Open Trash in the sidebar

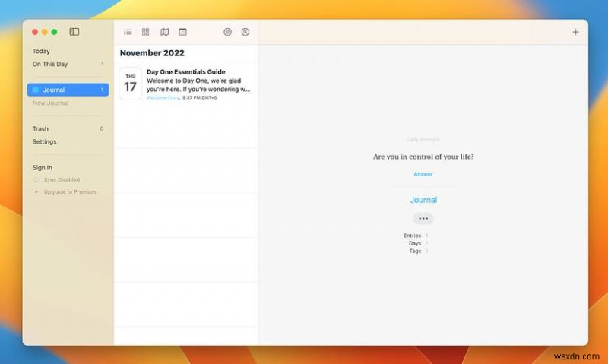40,128
